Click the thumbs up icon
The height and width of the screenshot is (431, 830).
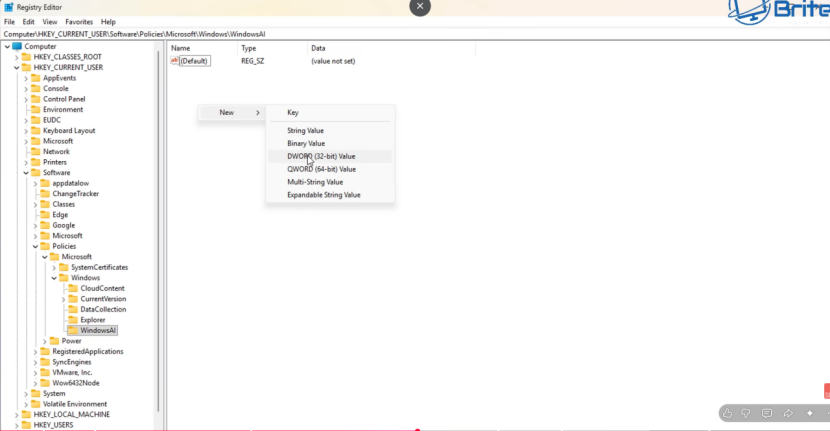[727, 413]
